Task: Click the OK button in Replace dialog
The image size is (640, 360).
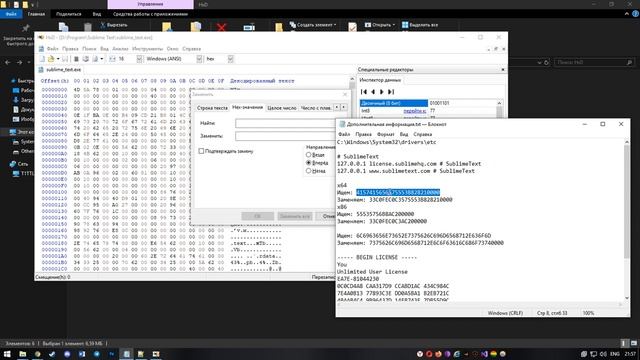Action: pyautogui.click(x=258, y=216)
